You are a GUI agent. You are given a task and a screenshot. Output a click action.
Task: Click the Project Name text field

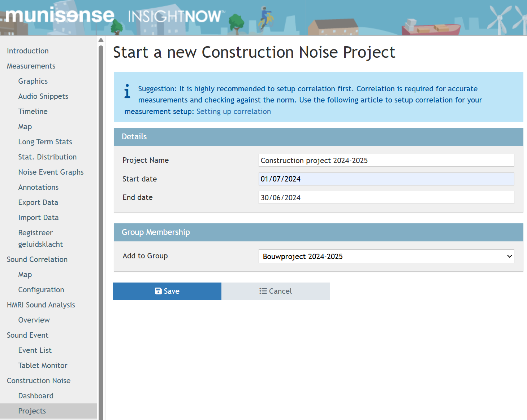[x=386, y=161]
